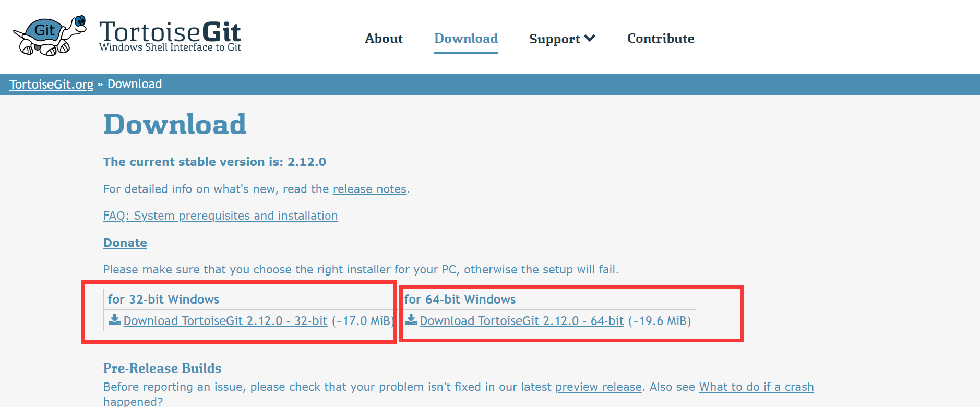Image resolution: width=980 pixels, height=407 pixels.
Task: Click the 'Windows Shell Interface to Git' tagline
Action: coord(170,47)
